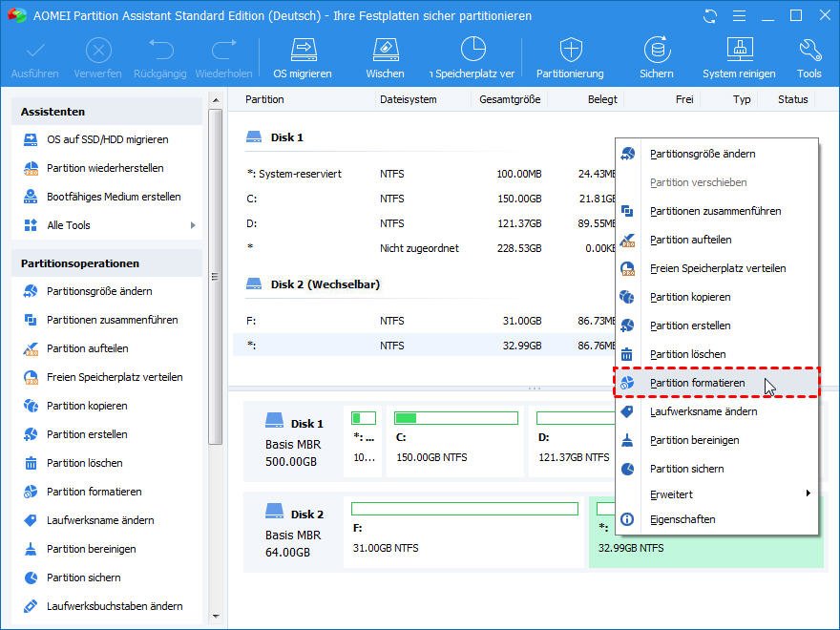Select the System-reserviert partition row

[424, 174]
